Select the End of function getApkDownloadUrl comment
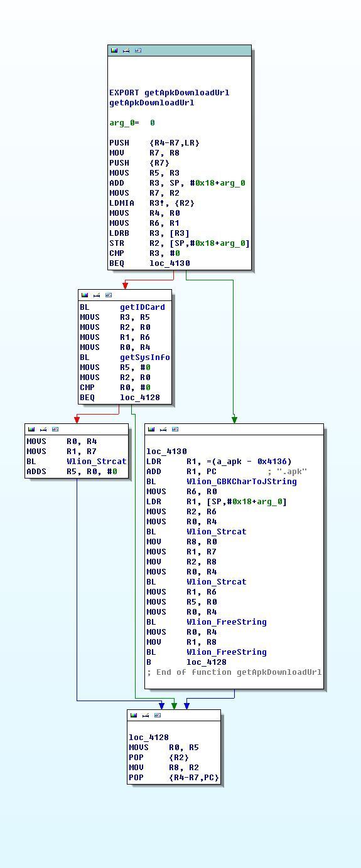The height and width of the screenshot is (868, 361). [x=234, y=672]
